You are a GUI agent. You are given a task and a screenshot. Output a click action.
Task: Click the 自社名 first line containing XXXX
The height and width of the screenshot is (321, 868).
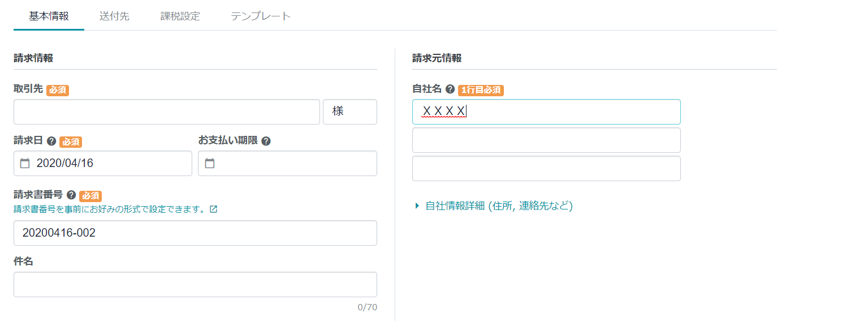tap(546, 112)
